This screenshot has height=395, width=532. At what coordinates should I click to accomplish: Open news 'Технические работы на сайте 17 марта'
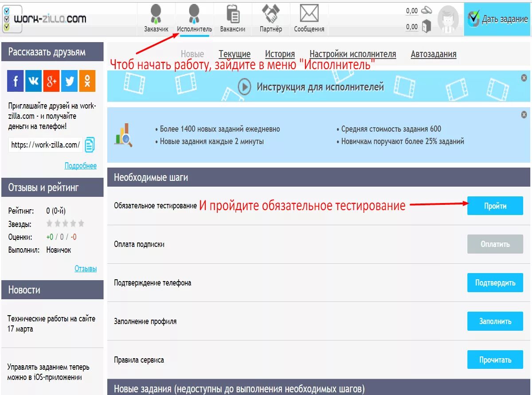click(x=51, y=324)
